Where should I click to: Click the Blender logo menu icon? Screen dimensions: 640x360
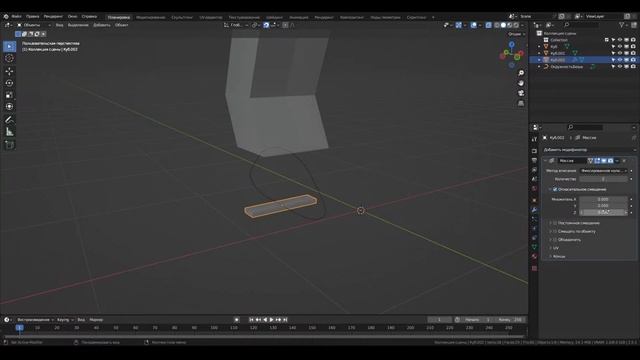(x=6, y=17)
